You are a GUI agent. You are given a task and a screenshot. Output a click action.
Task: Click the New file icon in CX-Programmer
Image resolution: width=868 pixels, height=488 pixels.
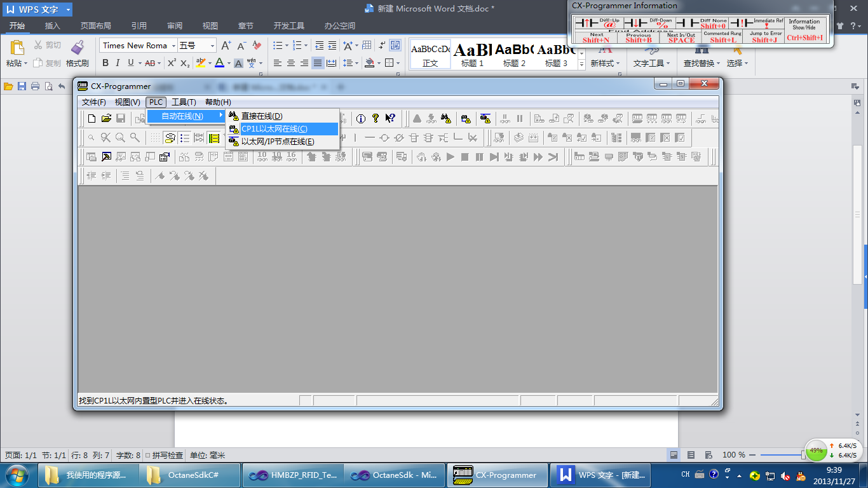tap(92, 118)
